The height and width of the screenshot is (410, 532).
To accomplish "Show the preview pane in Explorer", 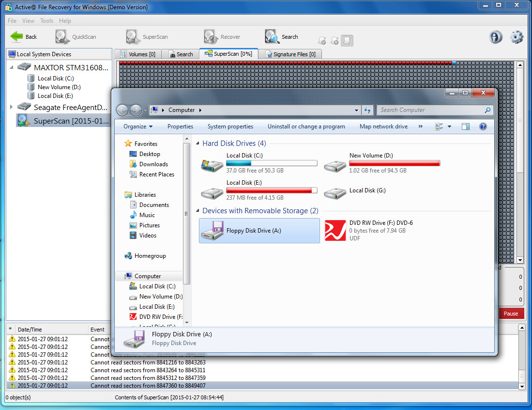I will [466, 126].
